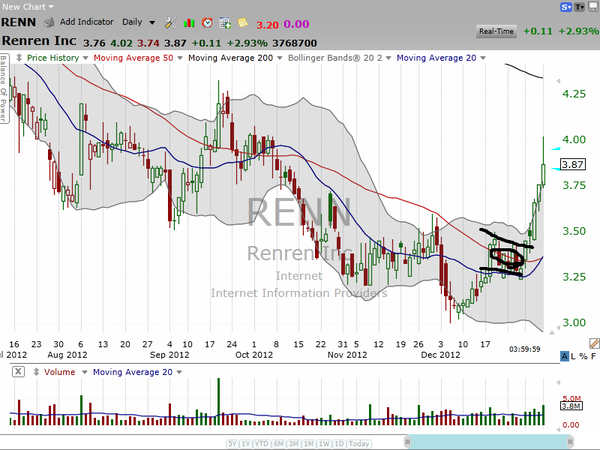600x450 pixels.
Task: Click the 3768700 volume figure
Action: (295, 43)
